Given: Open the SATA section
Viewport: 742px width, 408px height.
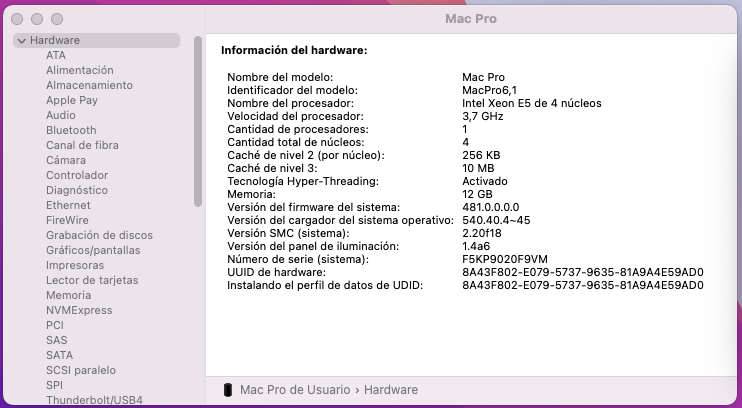Looking at the screenshot, I should point(60,355).
